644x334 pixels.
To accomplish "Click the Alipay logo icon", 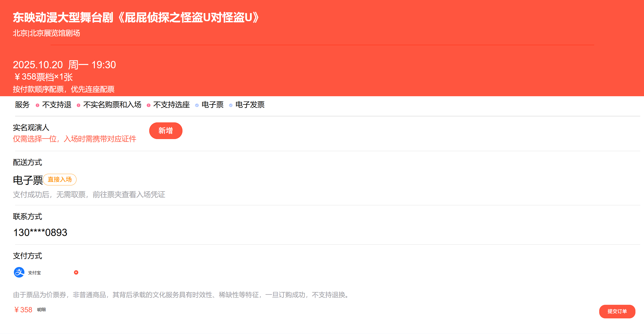I will tap(19, 272).
